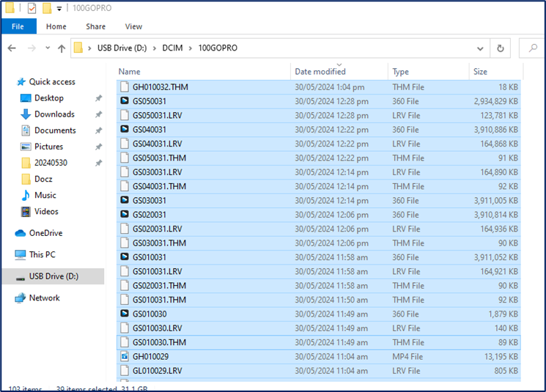The image size is (546, 392).
Task: Expand breadcrumb chevron after DCIM
Action: click(191, 48)
